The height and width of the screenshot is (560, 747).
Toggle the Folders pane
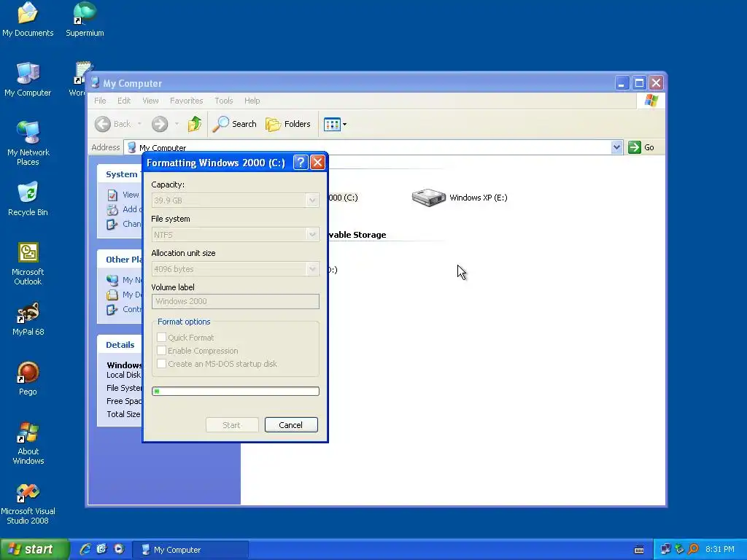click(287, 124)
